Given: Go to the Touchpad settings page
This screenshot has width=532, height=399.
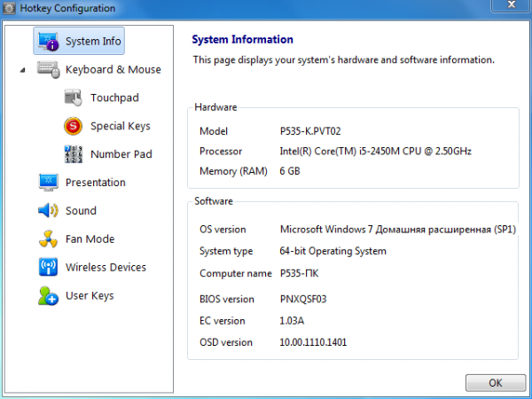Looking at the screenshot, I should tap(114, 98).
